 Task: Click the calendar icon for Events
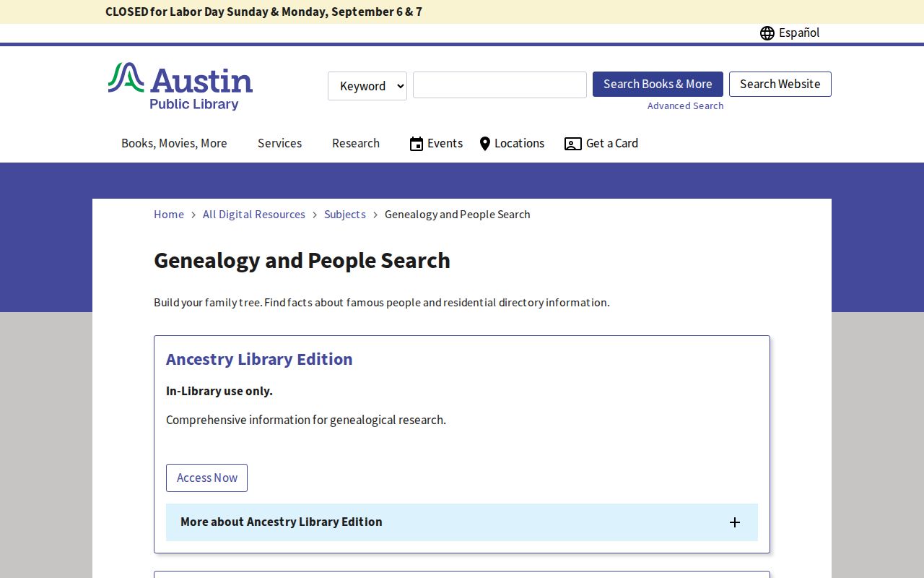(417, 144)
